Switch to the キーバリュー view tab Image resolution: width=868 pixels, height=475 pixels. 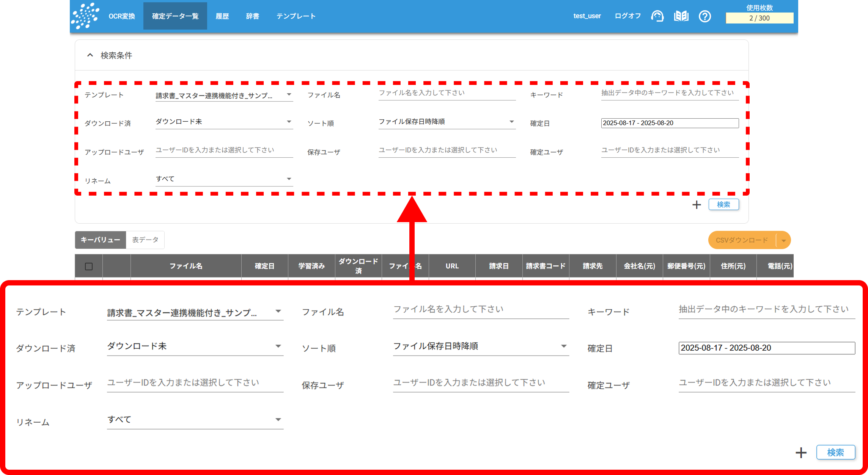point(101,240)
